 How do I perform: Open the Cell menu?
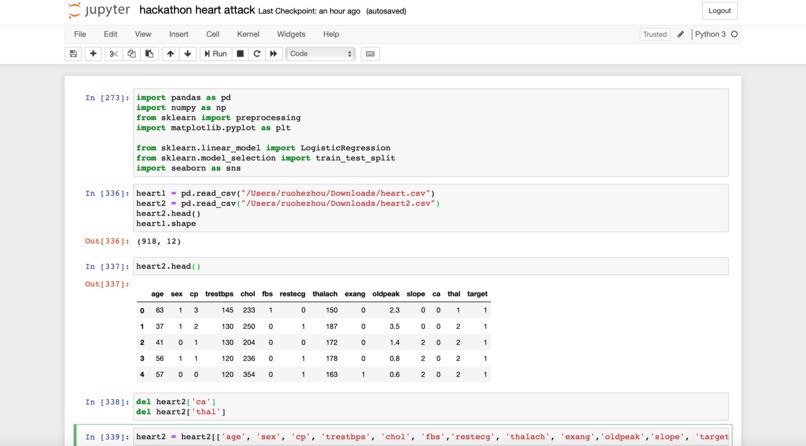pos(213,34)
